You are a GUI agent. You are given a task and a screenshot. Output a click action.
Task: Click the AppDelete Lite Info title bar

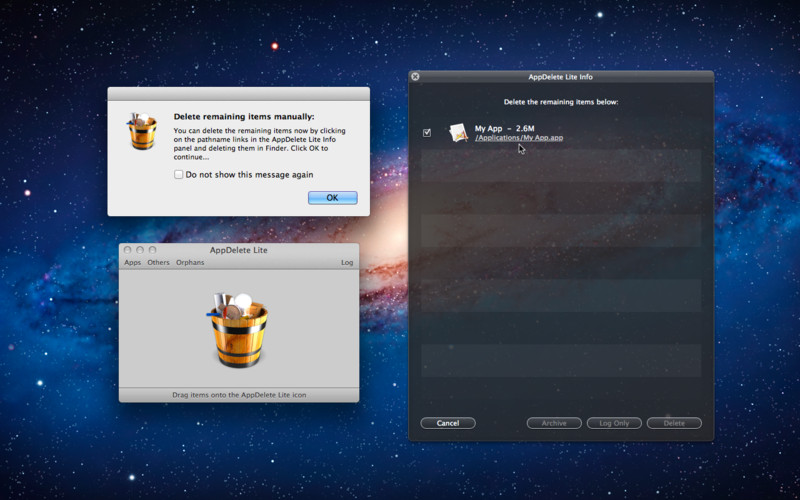pyautogui.click(x=561, y=77)
